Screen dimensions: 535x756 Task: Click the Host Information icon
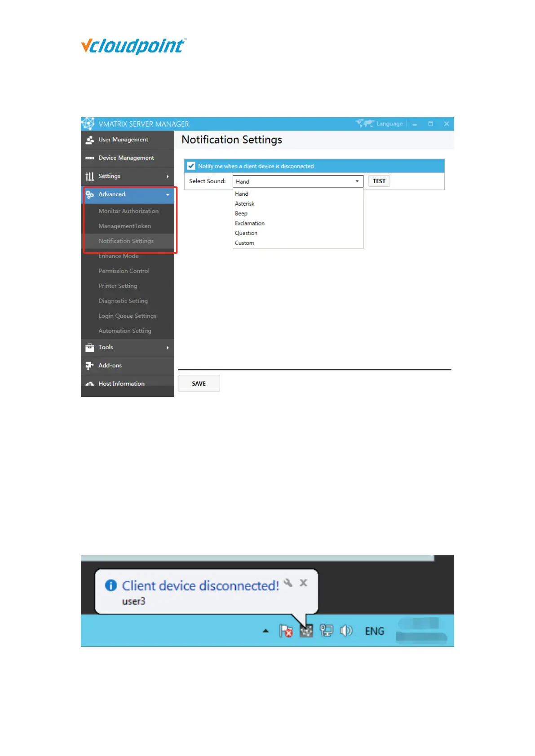[x=90, y=384]
